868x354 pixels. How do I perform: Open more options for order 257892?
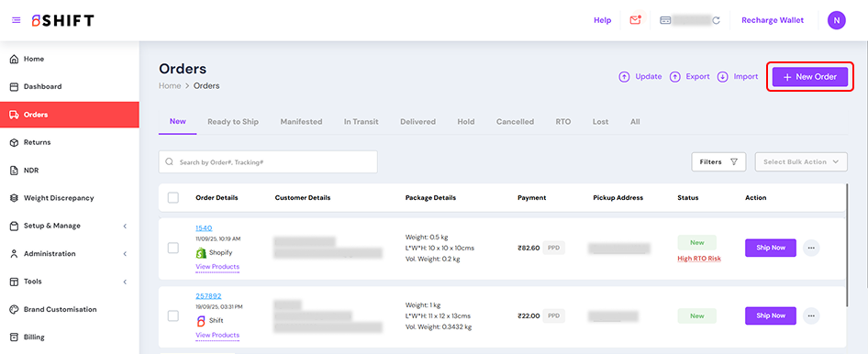click(x=811, y=315)
